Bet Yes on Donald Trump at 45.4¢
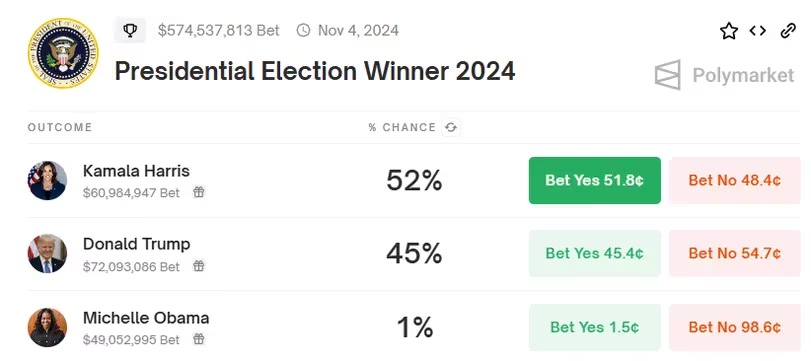 pos(595,253)
